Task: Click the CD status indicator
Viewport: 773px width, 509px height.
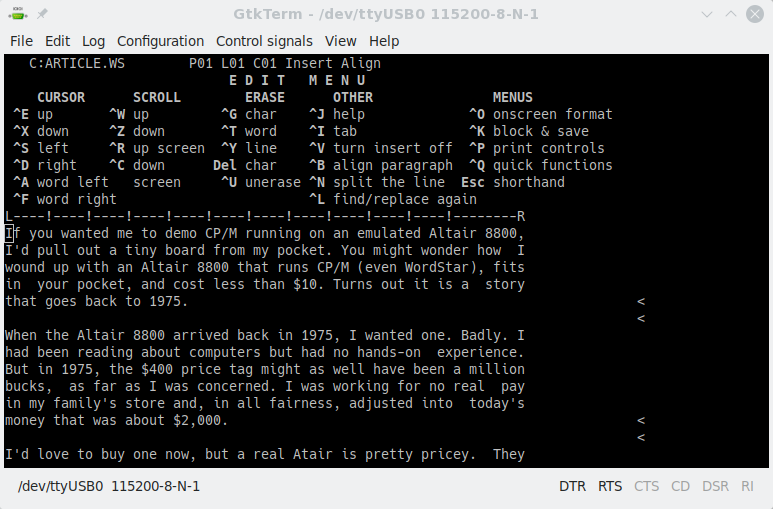Action: click(680, 486)
